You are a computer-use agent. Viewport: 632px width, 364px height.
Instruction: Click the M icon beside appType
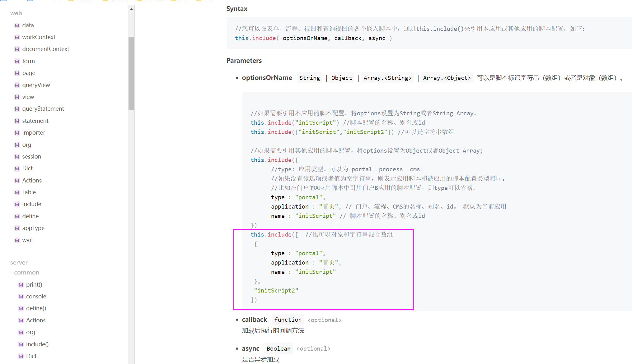[17, 228]
